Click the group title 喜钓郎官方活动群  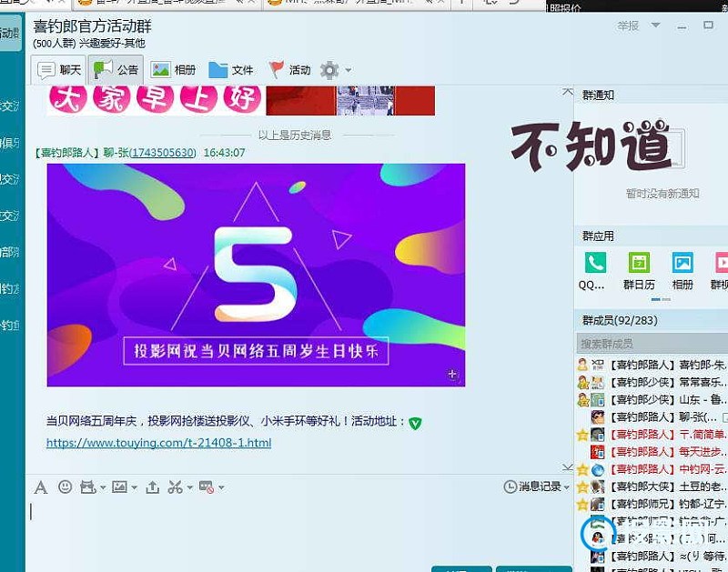(x=93, y=26)
